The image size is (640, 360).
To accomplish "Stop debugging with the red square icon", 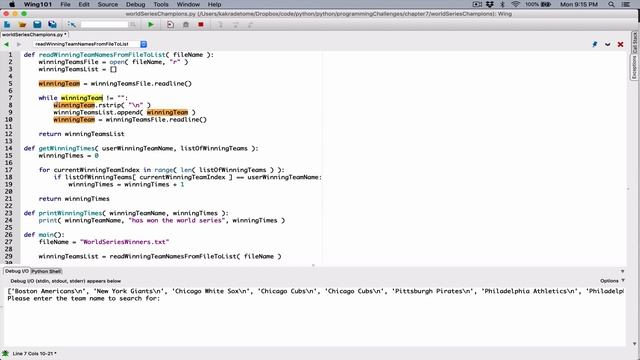I will (201, 25).
